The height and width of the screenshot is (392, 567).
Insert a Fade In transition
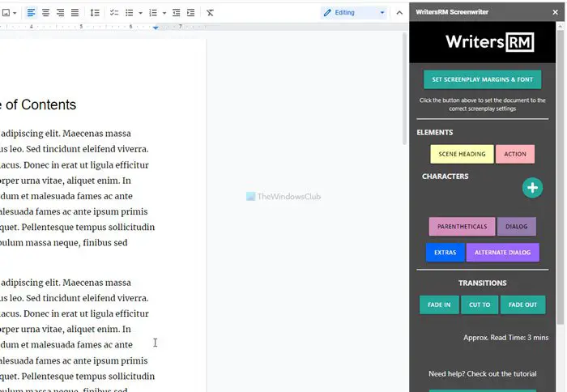point(439,305)
